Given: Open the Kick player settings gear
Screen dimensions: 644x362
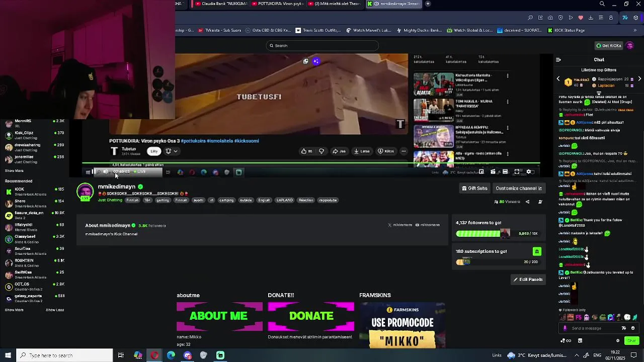Looking at the screenshot, I should [529, 172].
